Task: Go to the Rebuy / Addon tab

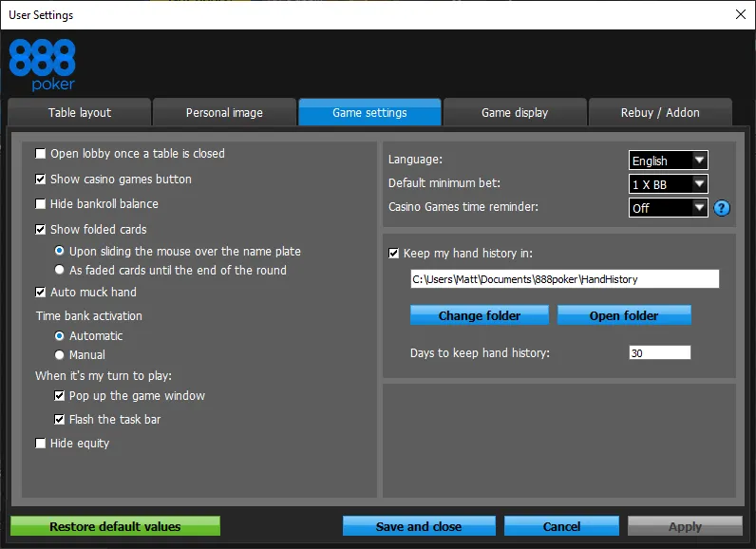Action: 660,112
